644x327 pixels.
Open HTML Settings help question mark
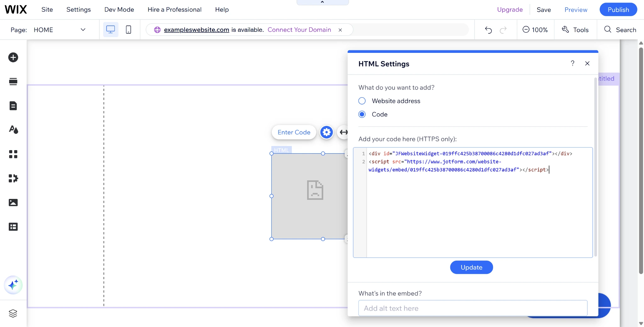(x=573, y=63)
